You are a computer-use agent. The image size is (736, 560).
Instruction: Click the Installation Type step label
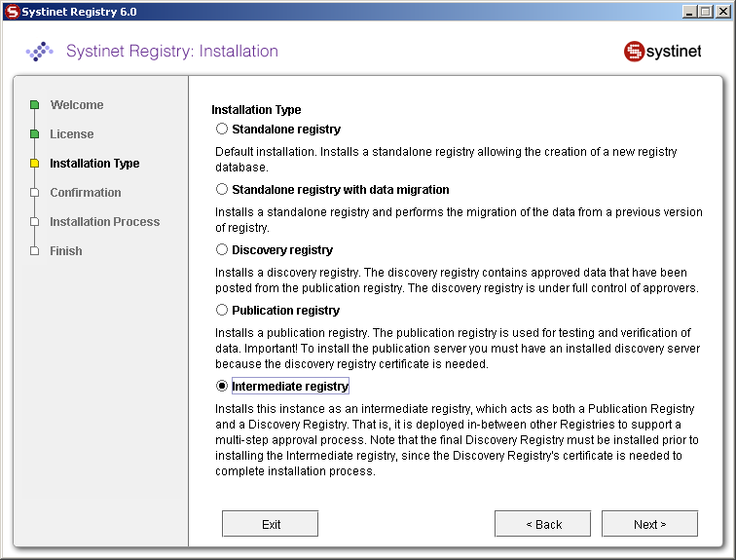94,164
